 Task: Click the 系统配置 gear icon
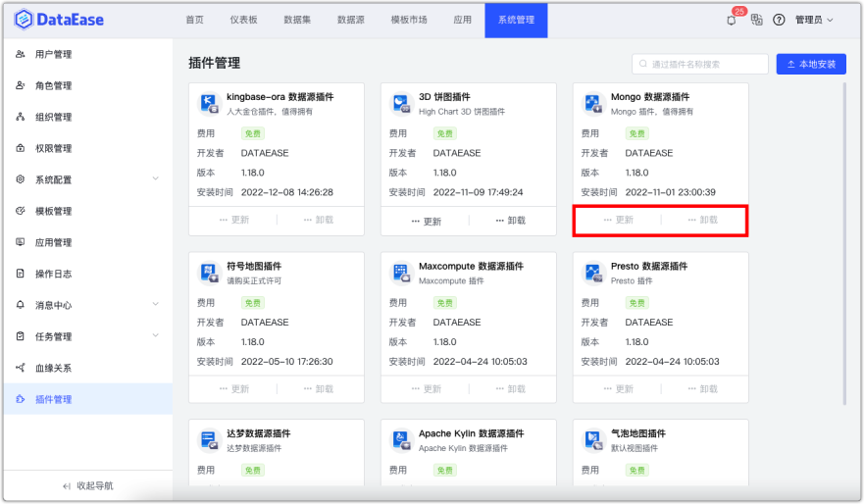pos(21,179)
